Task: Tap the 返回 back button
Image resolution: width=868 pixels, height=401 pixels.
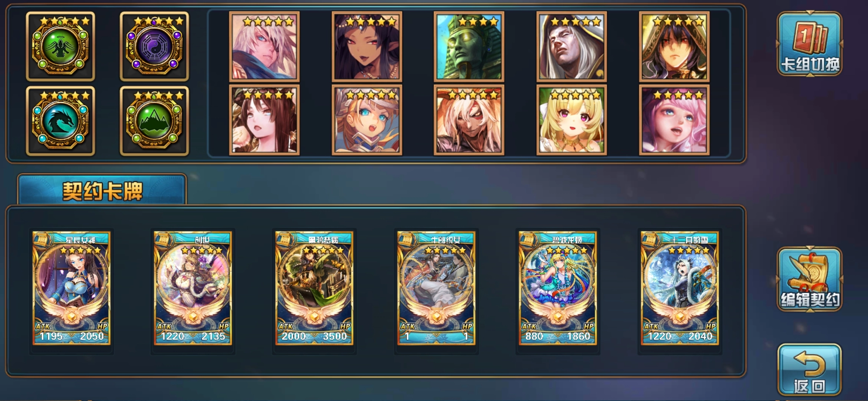Action: point(809,370)
